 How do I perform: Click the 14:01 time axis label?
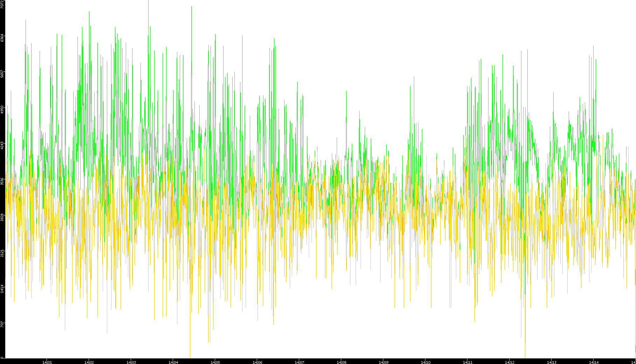47,362
